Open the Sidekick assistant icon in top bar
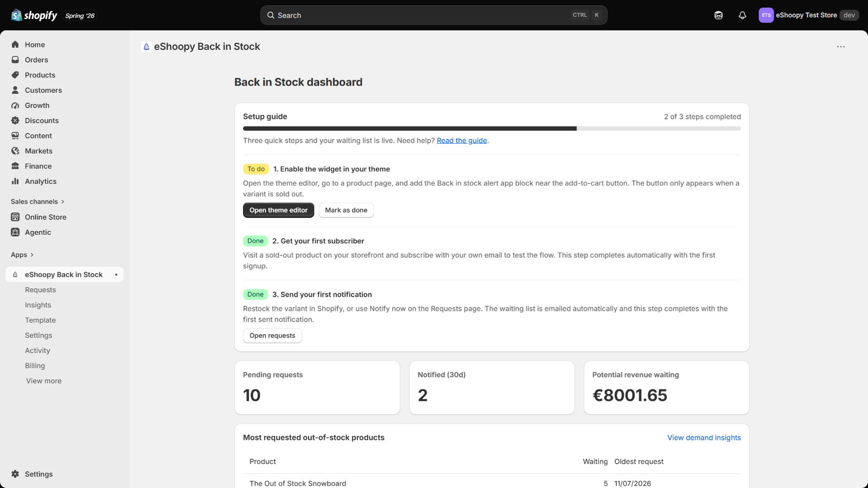 click(718, 15)
